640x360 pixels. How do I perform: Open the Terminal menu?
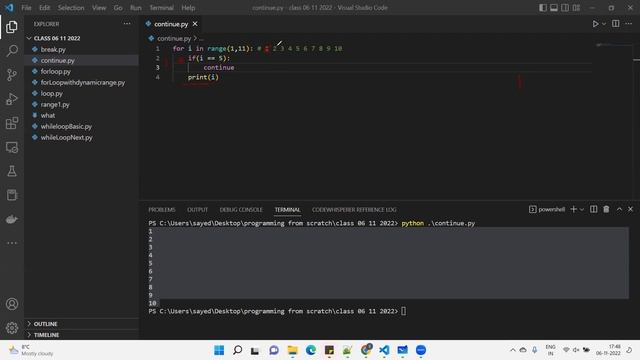point(161,8)
